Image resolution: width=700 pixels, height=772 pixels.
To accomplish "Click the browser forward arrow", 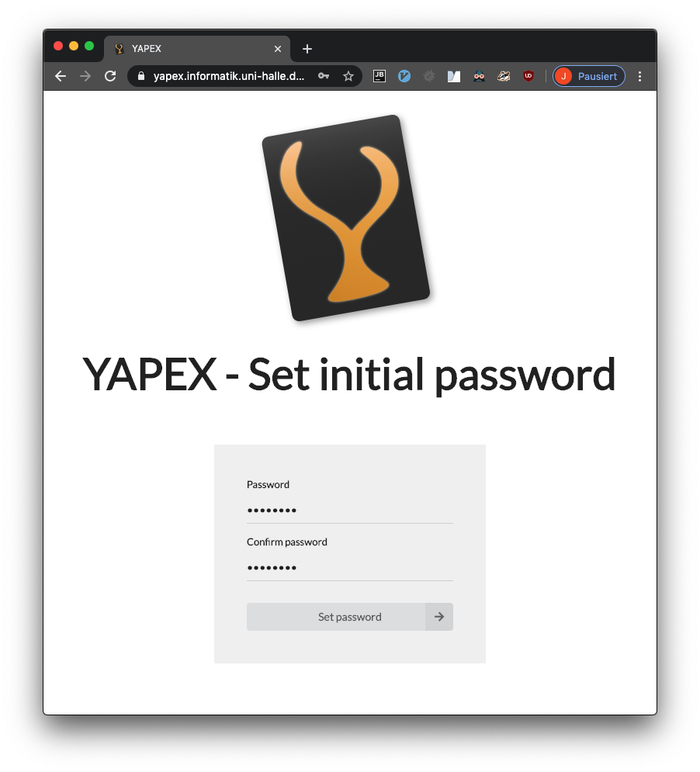I will 85,76.
